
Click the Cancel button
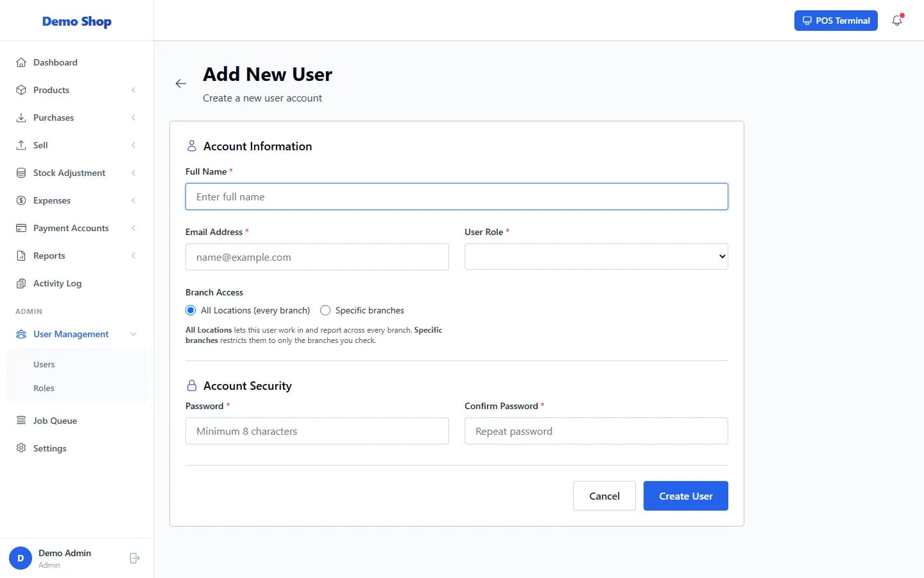pyautogui.click(x=604, y=496)
